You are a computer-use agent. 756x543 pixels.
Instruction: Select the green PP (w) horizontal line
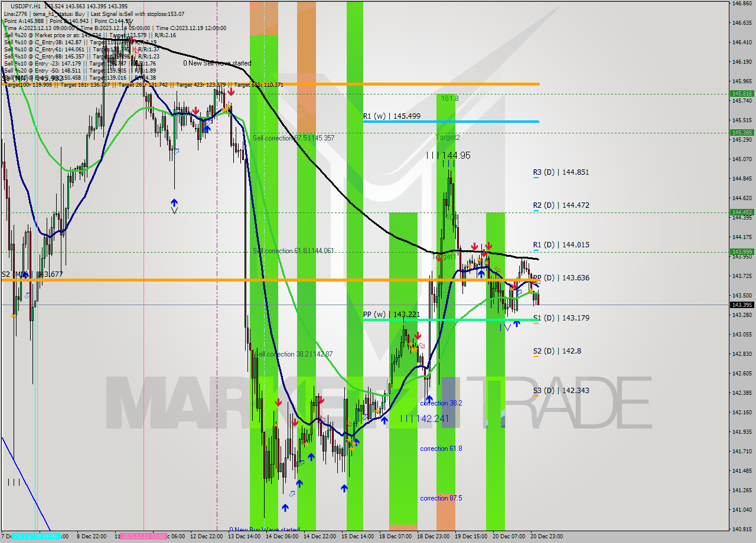(451, 319)
